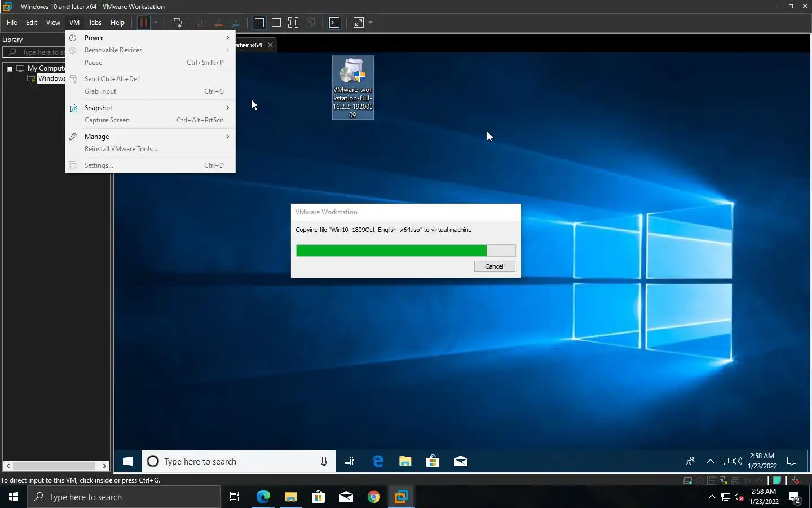This screenshot has width=812, height=508.
Task: Select the Windows VM in Library tree
Action: tap(51, 78)
